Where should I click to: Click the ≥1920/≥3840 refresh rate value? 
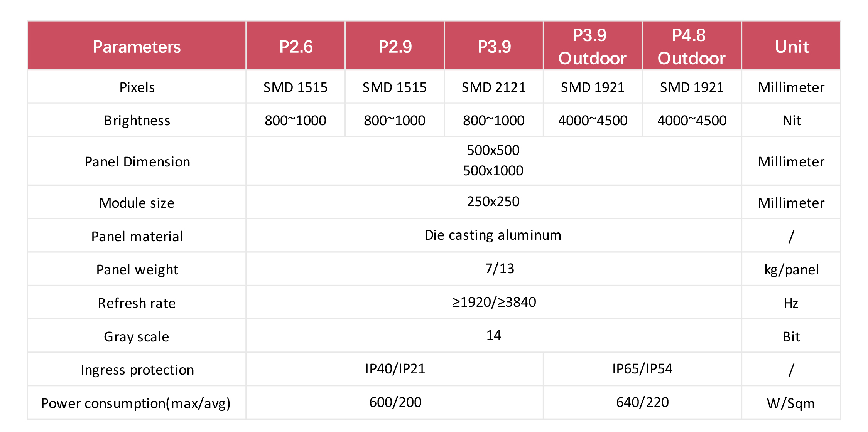pyautogui.click(x=494, y=302)
